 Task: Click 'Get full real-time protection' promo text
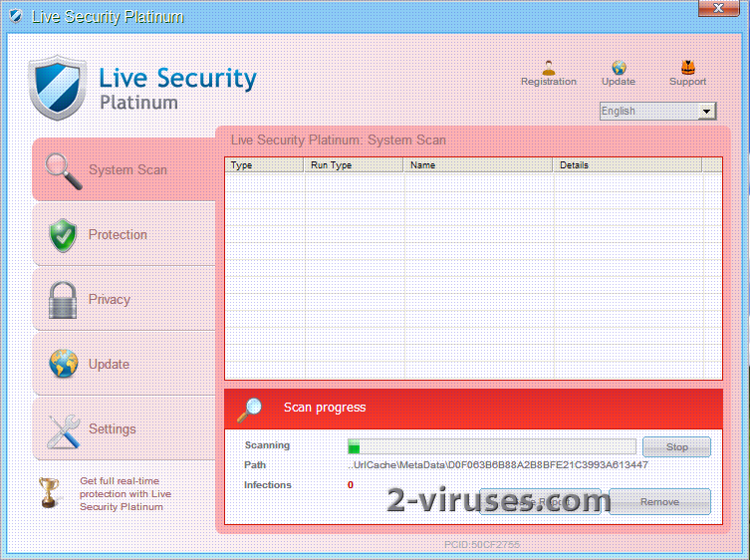tap(125, 493)
